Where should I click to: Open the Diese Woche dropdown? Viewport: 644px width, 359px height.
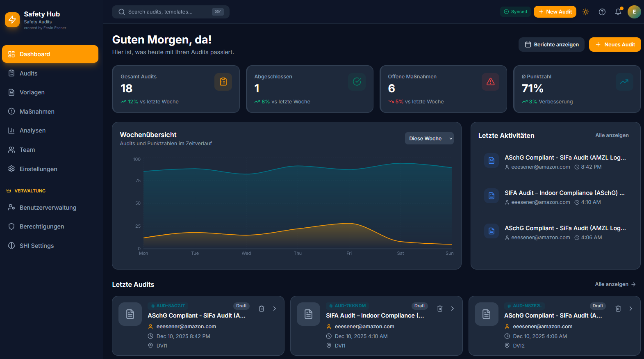(x=429, y=139)
